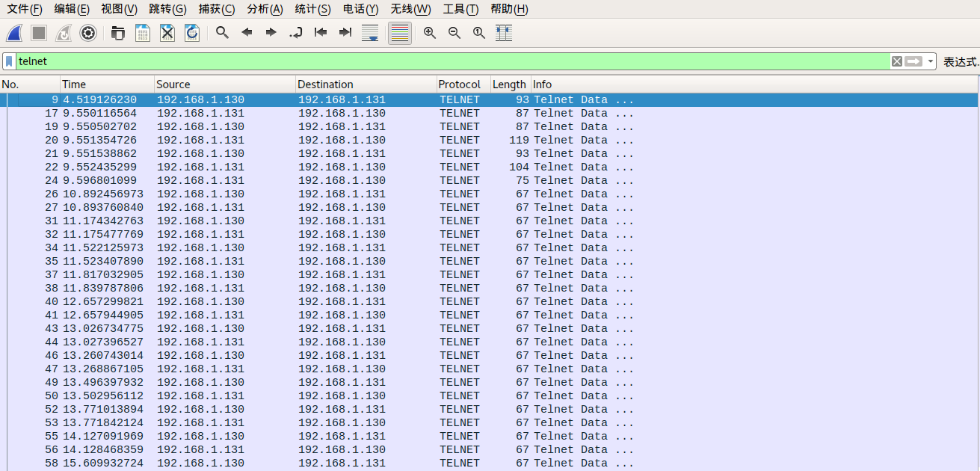Sort by the Time column header
The height and width of the screenshot is (471, 980).
(107, 84)
